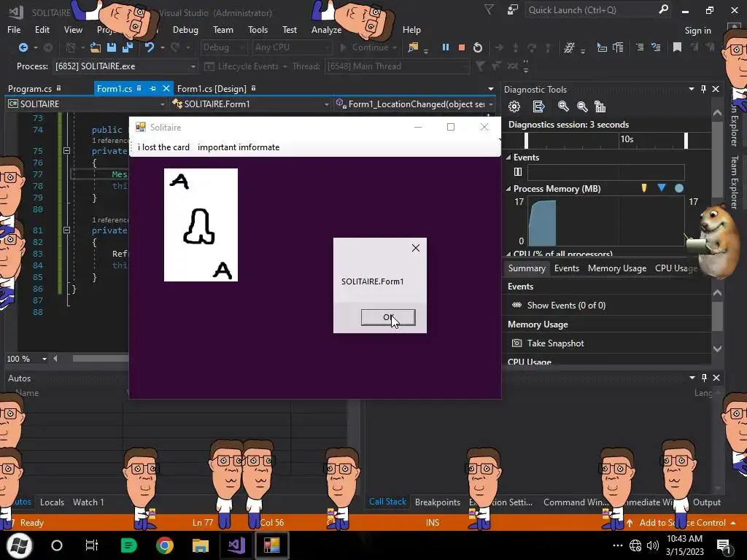Click the Diagnostic Tools export report icon
The image size is (747, 560).
(538, 106)
